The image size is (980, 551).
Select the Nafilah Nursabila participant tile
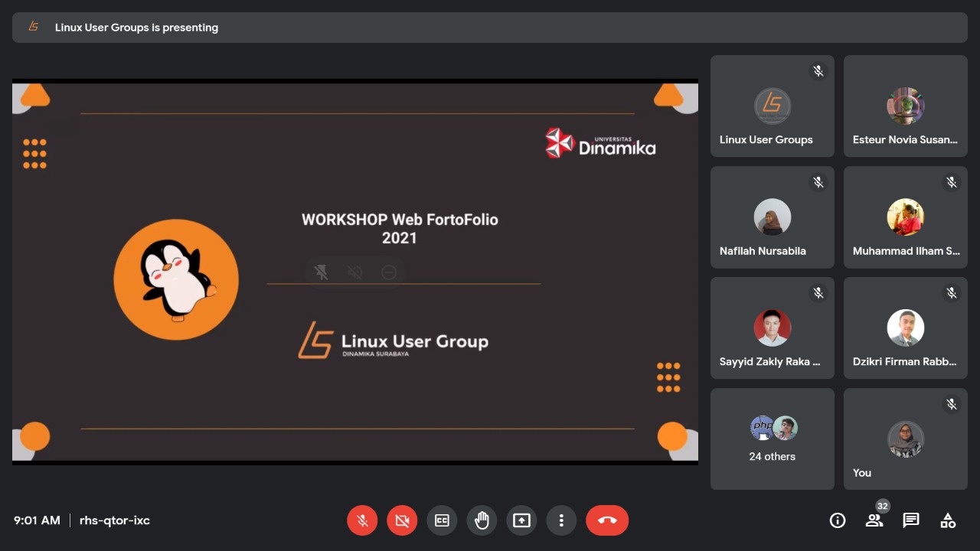773,217
